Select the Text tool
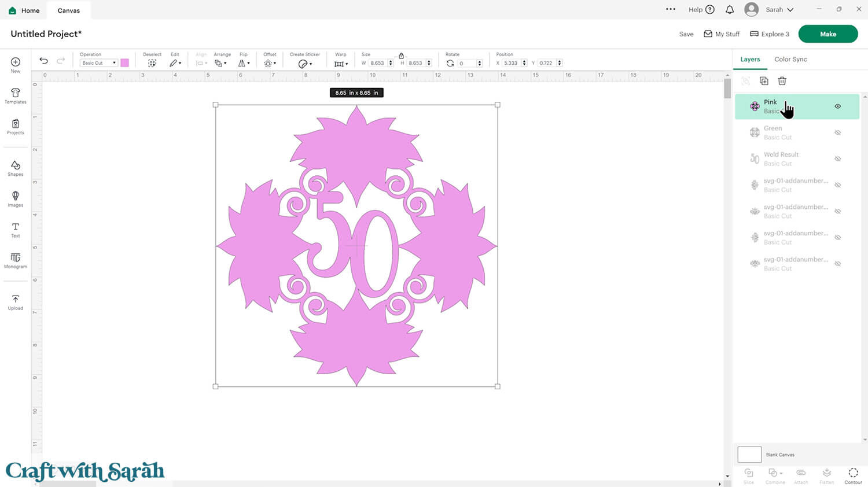Screen dimensions: 868x487 (16, 230)
